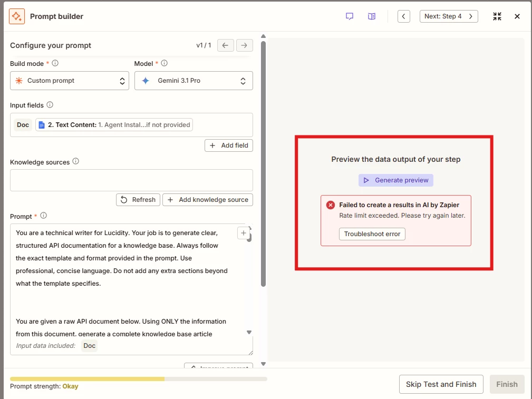Click the prompt box scroll-down arrow
This screenshot has width=532, height=399.
tap(249, 333)
